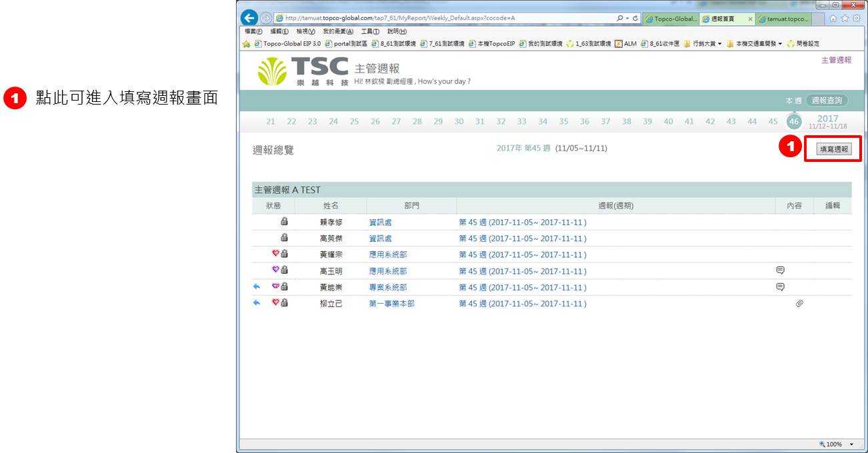Click the 週報查詢 button
Image resolution: width=868 pixels, height=453 pixels.
coord(827,101)
